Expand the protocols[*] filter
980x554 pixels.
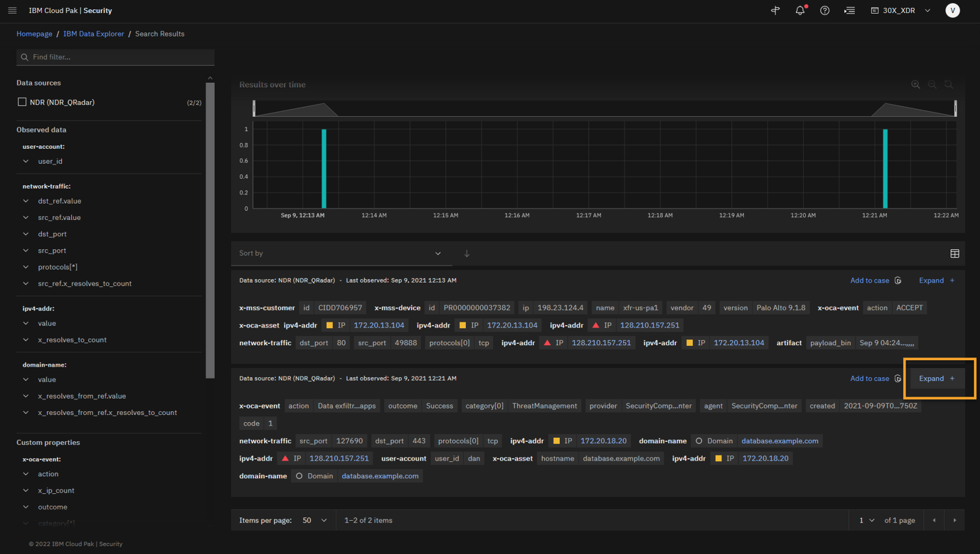(25, 267)
